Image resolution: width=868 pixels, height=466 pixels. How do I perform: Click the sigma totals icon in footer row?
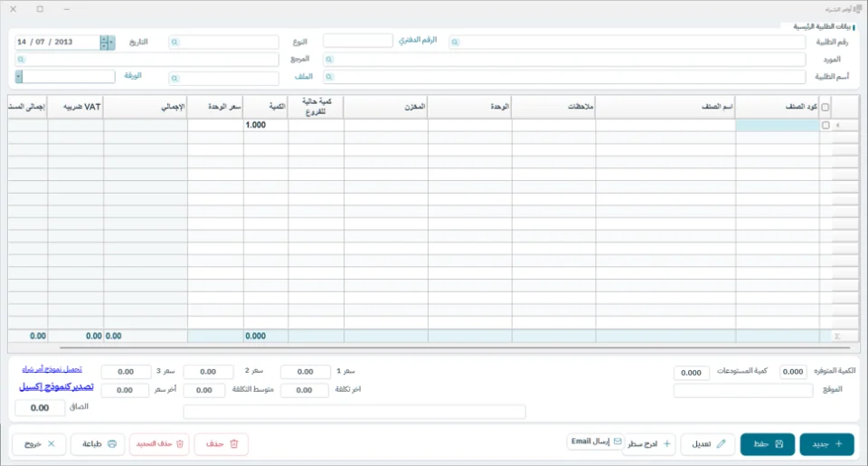coord(837,337)
